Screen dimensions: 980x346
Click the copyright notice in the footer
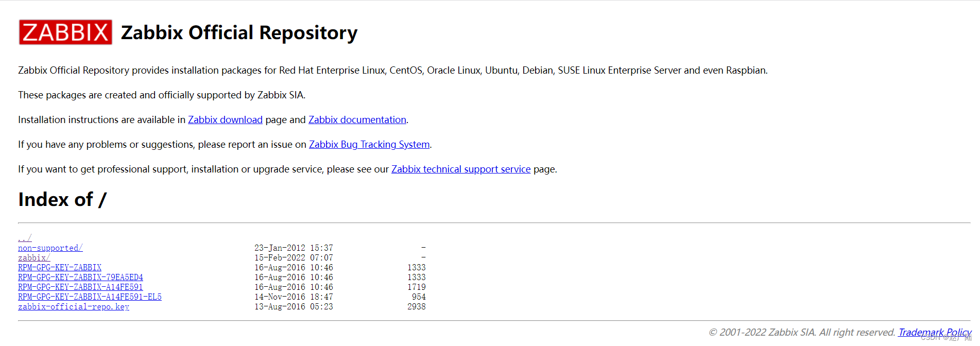(x=802, y=333)
